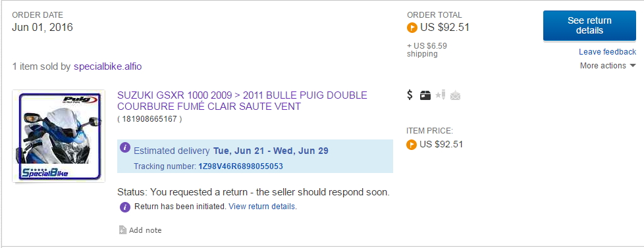Click View return details link
644x248 pixels.
click(x=261, y=207)
